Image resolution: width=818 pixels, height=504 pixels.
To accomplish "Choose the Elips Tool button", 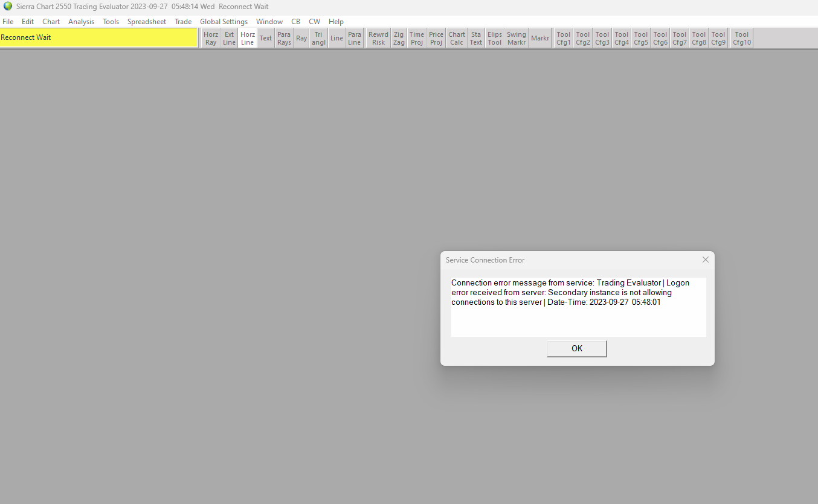I will tap(495, 38).
